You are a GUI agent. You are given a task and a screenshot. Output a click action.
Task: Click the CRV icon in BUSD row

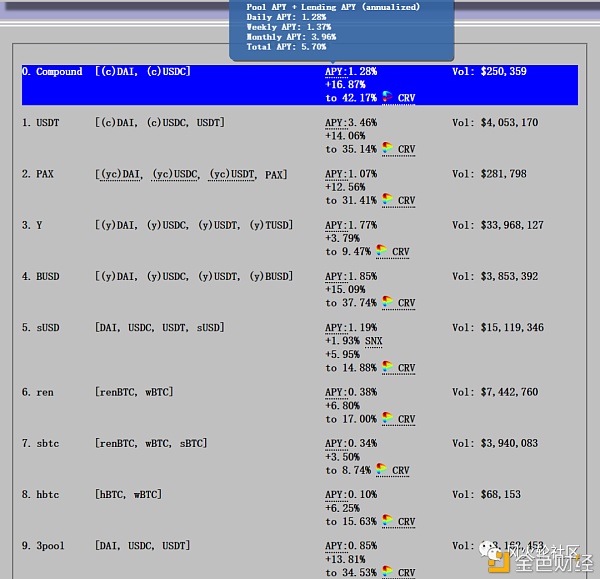(x=387, y=302)
